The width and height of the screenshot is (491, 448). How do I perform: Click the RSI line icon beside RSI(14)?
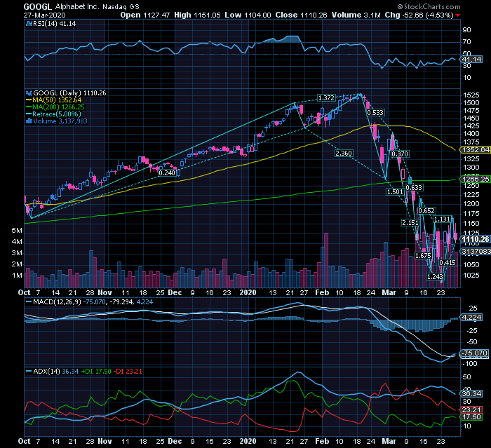29,24
